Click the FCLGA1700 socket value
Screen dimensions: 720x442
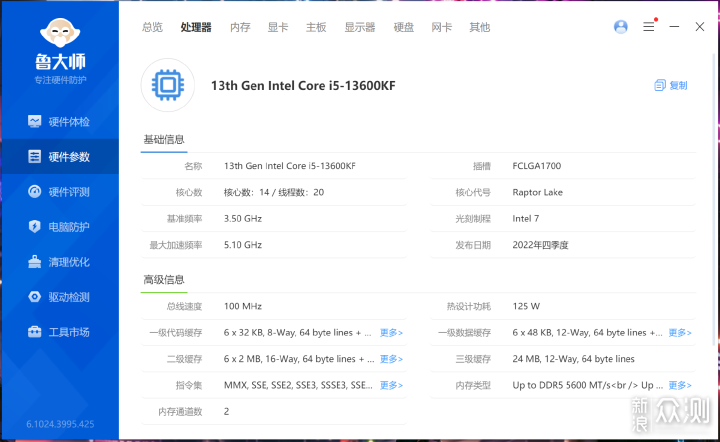[x=537, y=166]
